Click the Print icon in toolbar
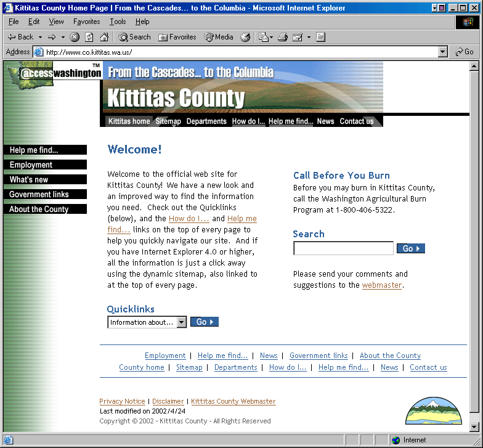 click(282, 37)
